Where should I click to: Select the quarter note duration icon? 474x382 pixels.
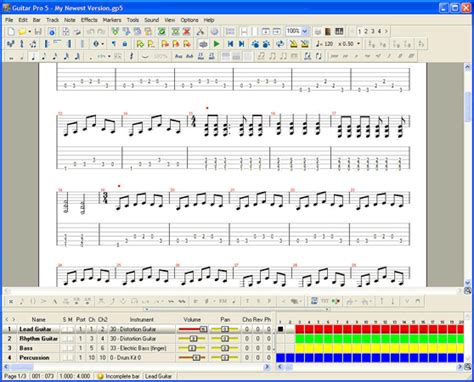(33, 56)
